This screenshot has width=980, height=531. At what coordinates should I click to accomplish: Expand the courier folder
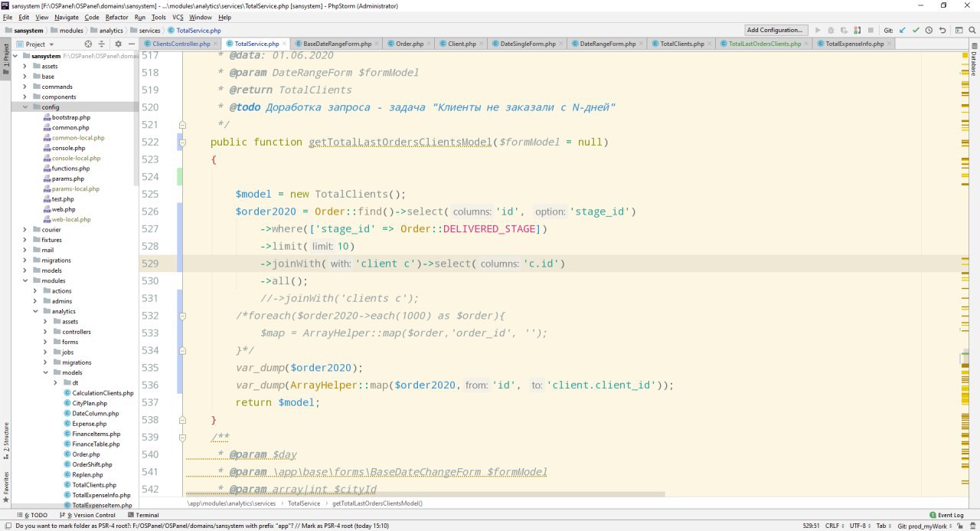pos(25,230)
